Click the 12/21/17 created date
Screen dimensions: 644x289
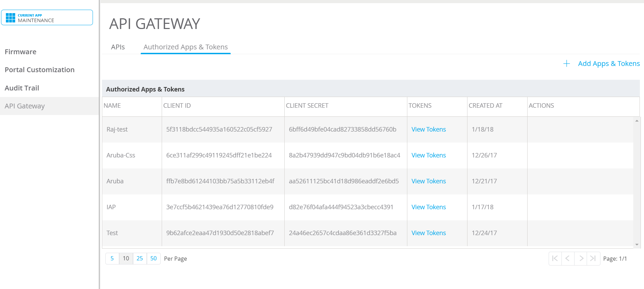[484, 181]
